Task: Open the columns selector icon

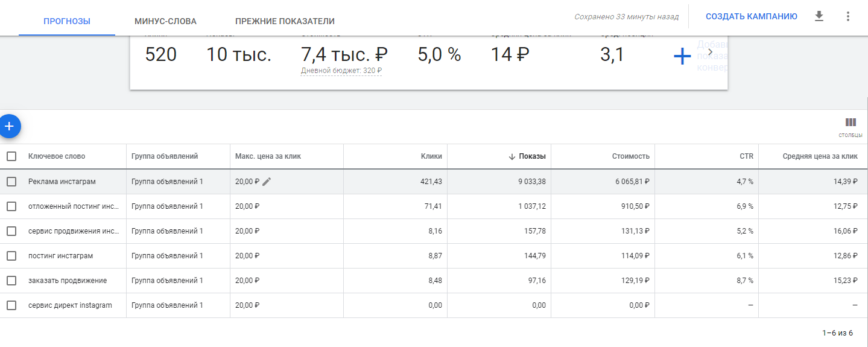Action: [851, 123]
